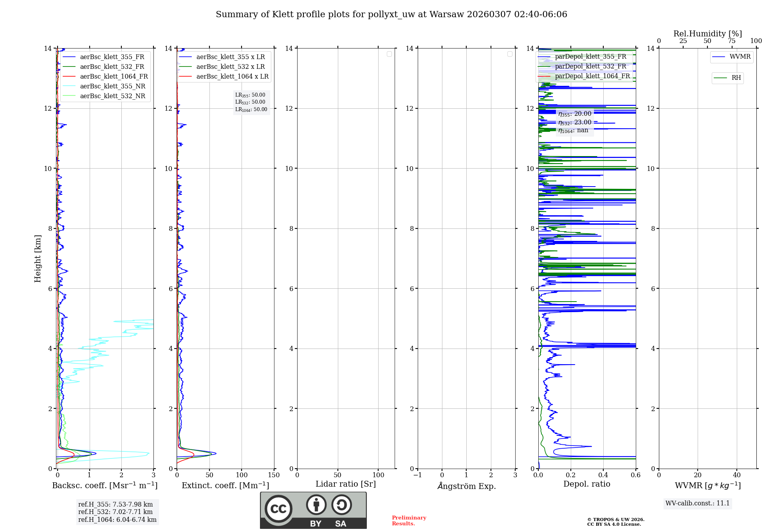783x532 pixels.
Task: Click the aerBsc_klett_1064_FR legend line
Action: pyautogui.click(x=69, y=77)
